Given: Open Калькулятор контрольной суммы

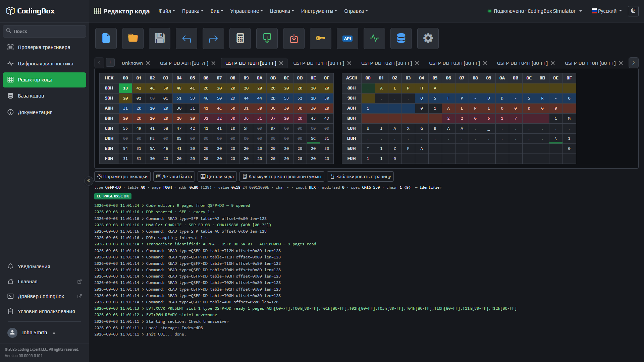Looking at the screenshot, I should click(x=282, y=177).
